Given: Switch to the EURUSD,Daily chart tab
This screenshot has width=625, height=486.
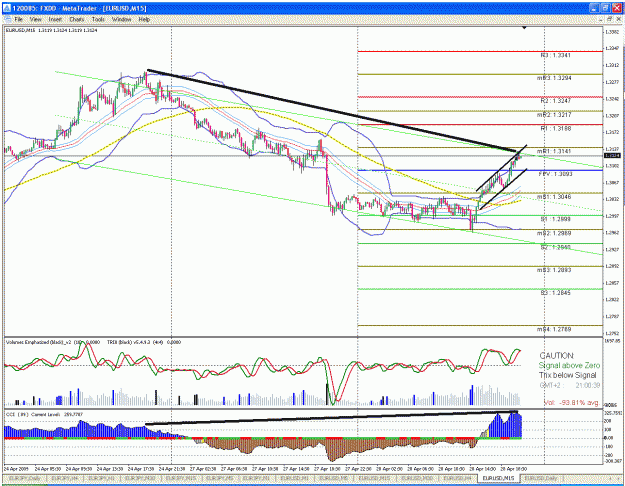Looking at the screenshot, I should [x=541, y=478].
